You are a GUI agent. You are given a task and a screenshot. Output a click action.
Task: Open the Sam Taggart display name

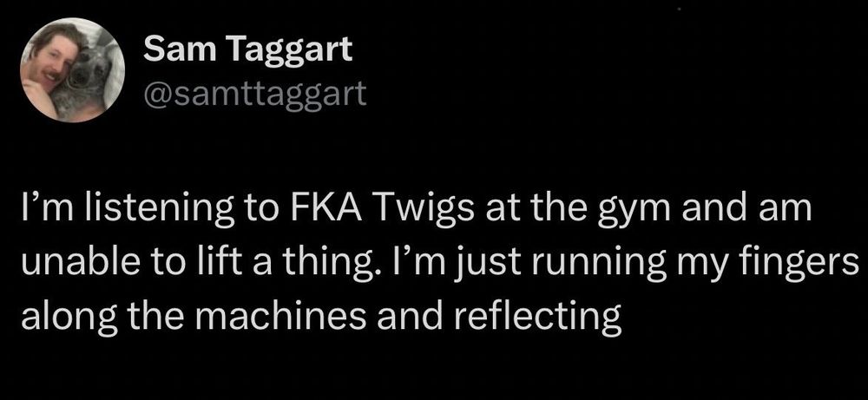pos(247,49)
